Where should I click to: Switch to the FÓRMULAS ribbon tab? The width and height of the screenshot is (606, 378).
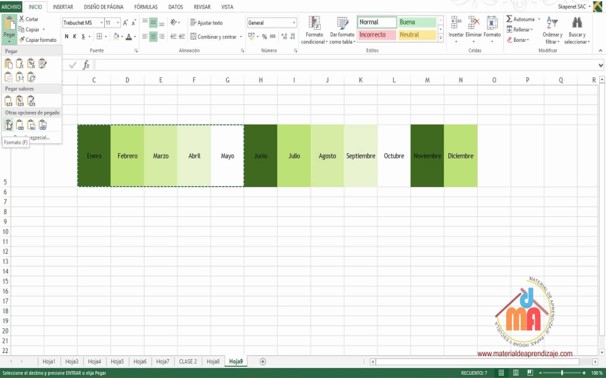pos(146,7)
